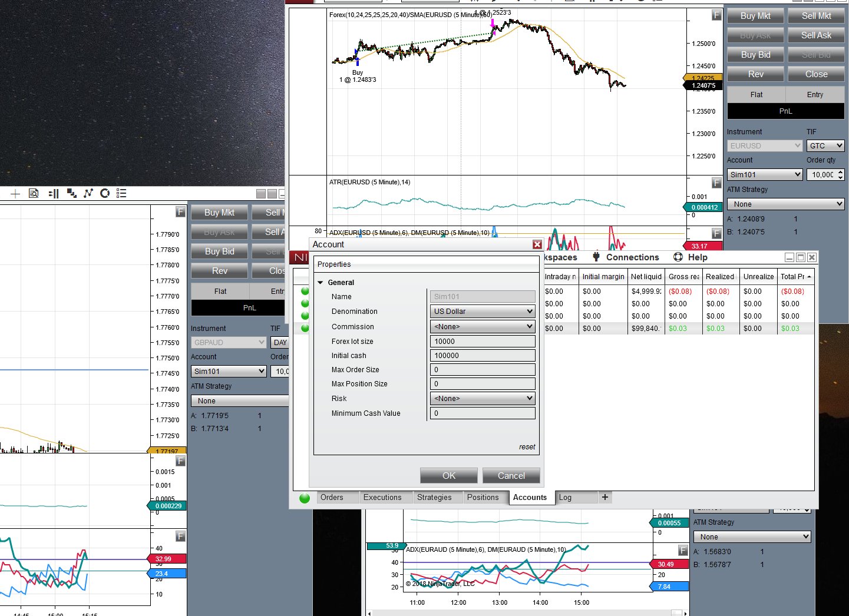Click Buy Bid in GBPAUD chart trader
849x616 pixels.
click(x=219, y=251)
